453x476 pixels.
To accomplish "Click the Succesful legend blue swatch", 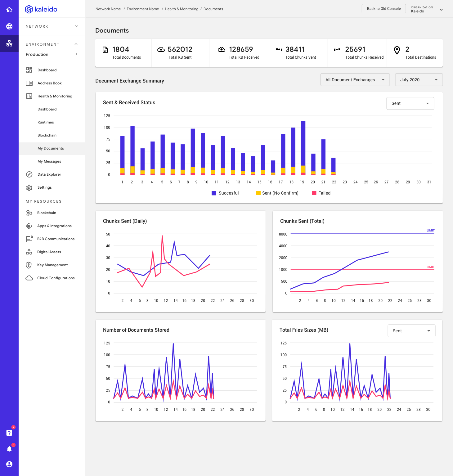I will [x=214, y=193].
